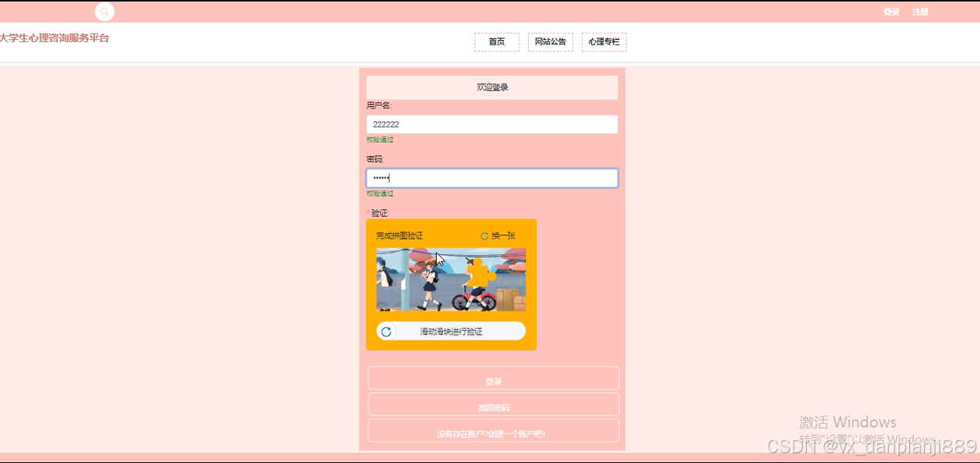
Task: Open the 注册 link in the top bar
Action: 920,12
